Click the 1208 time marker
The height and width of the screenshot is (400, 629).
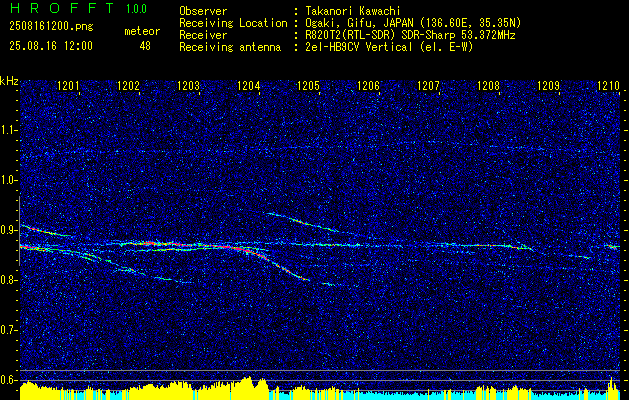tap(489, 85)
